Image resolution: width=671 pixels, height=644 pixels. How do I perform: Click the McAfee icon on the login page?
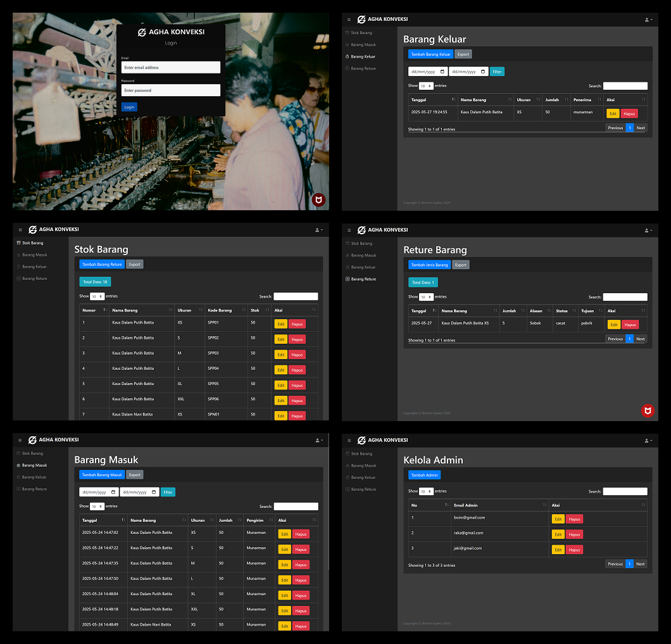pos(319,200)
